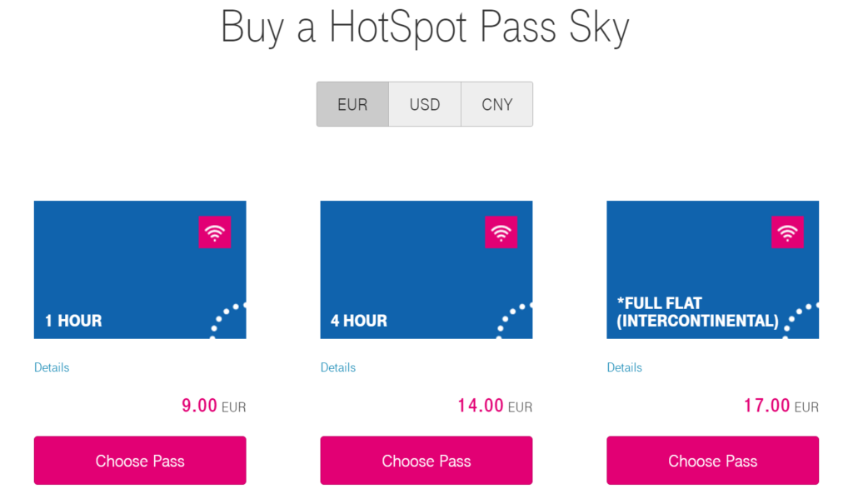Screen dimensions: 853x504
Task: Click the dotted arc graphic on the Full Flat card
Action: [x=801, y=320]
